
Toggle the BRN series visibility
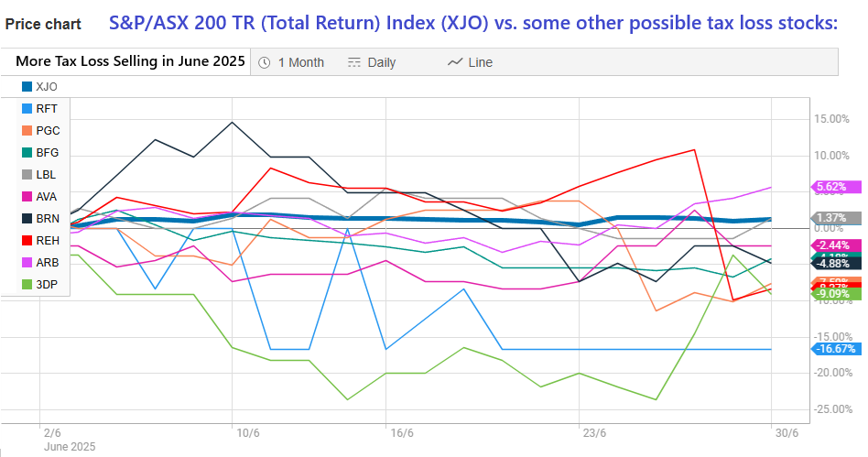click(x=47, y=218)
